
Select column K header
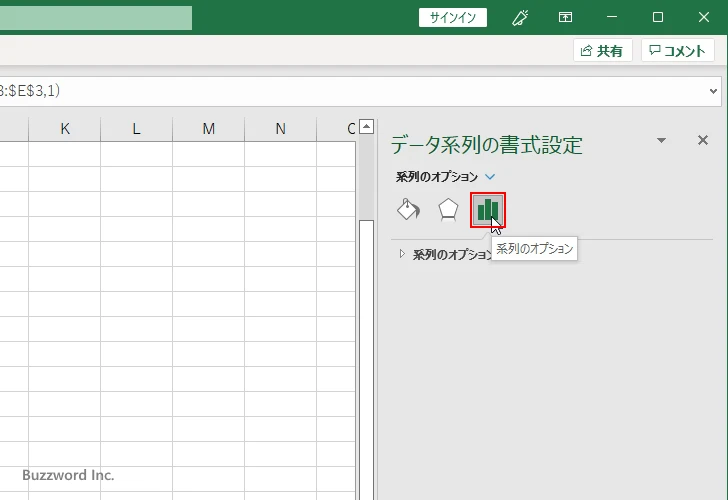tap(65, 129)
